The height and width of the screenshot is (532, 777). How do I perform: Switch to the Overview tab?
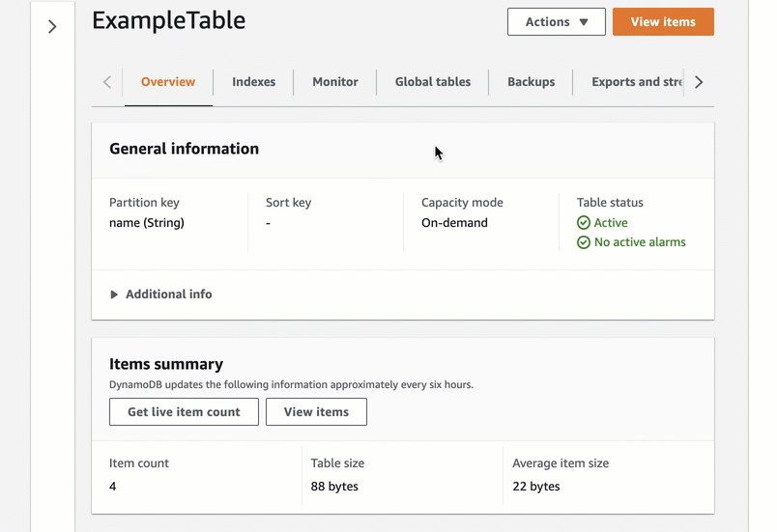(168, 82)
